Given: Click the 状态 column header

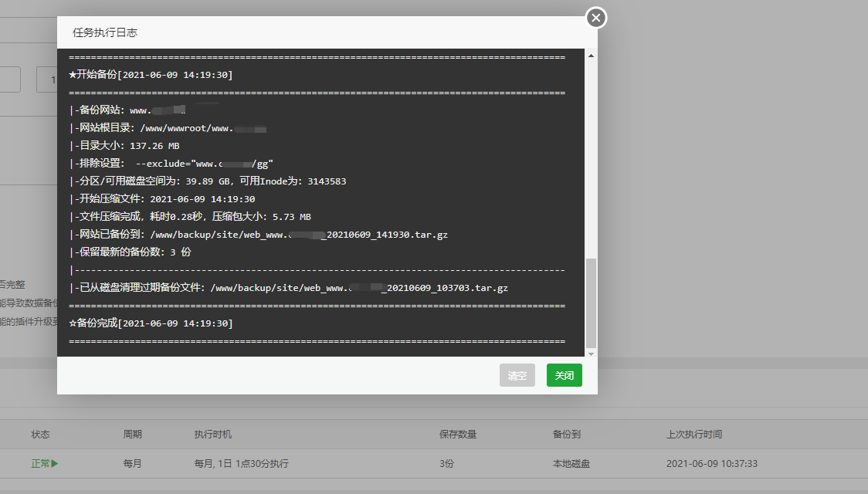Looking at the screenshot, I should click(40, 435).
